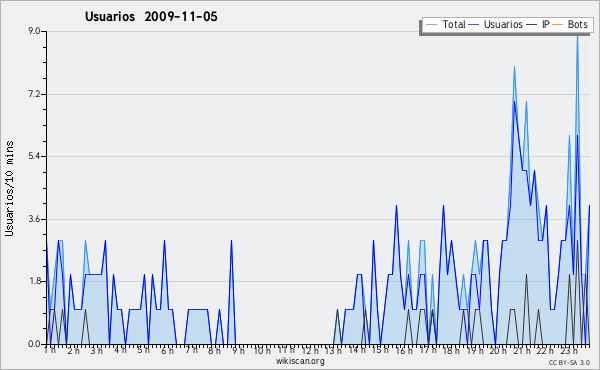600x370 pixels.
Task: Click the '18 h' x-axis label
Action: [452, 350]
